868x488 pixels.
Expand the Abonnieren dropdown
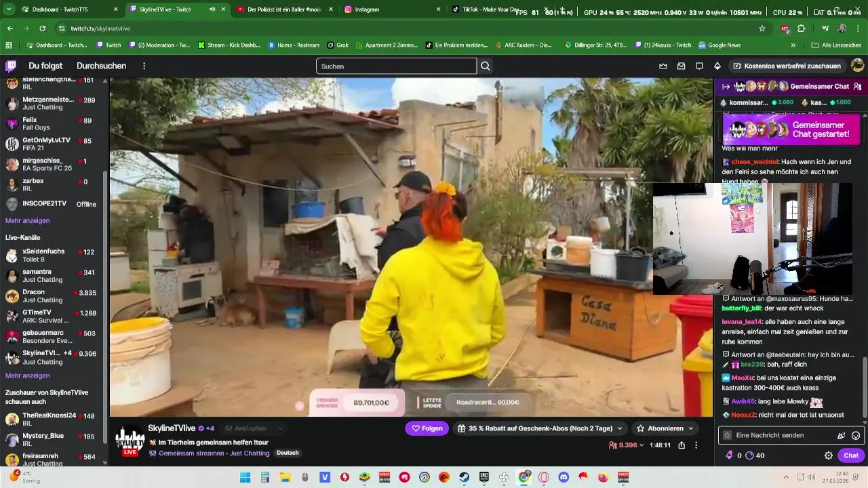691,428
